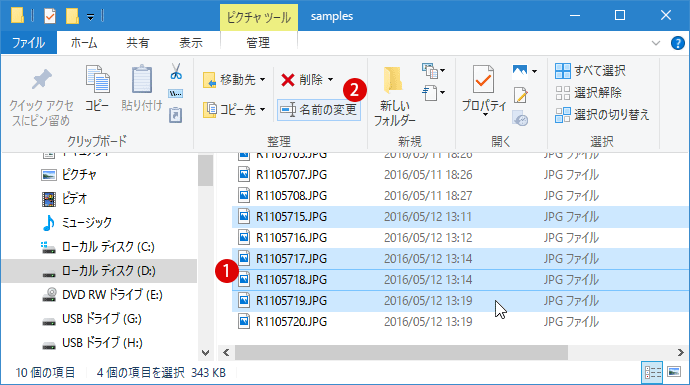Switch to details view in status bar
Screen dimensions: 690x385
[652, 373]
